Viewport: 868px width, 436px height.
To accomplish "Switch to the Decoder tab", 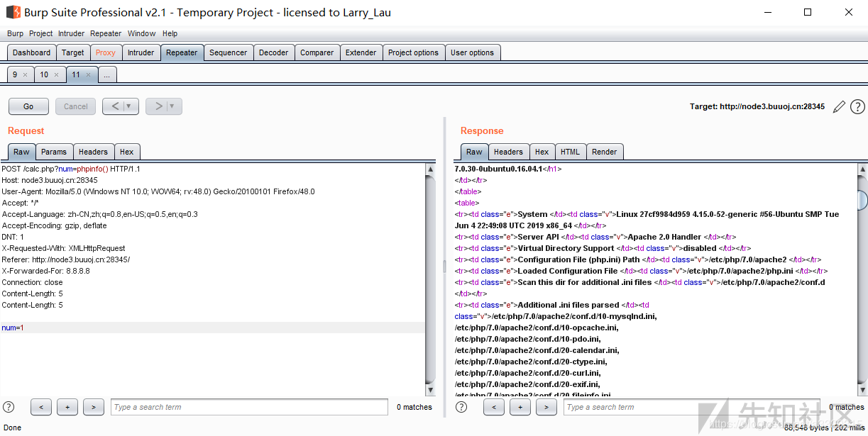I will click(x=274, y=52).
